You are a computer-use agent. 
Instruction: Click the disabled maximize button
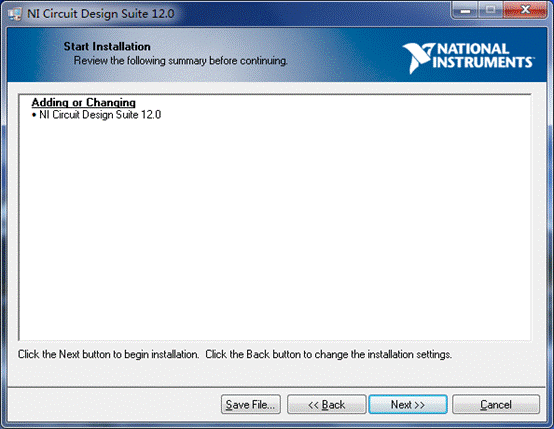pos(490,10)
